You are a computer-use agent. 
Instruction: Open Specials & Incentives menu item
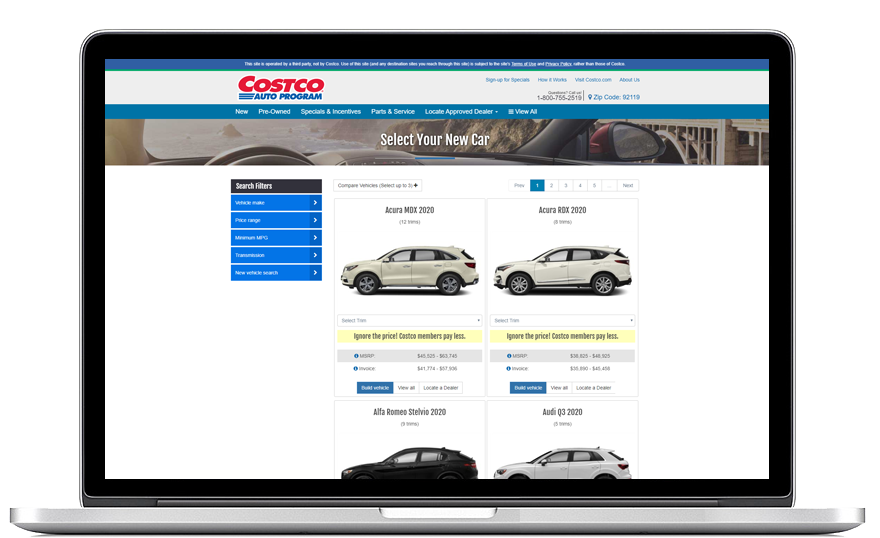coord(331,112)
